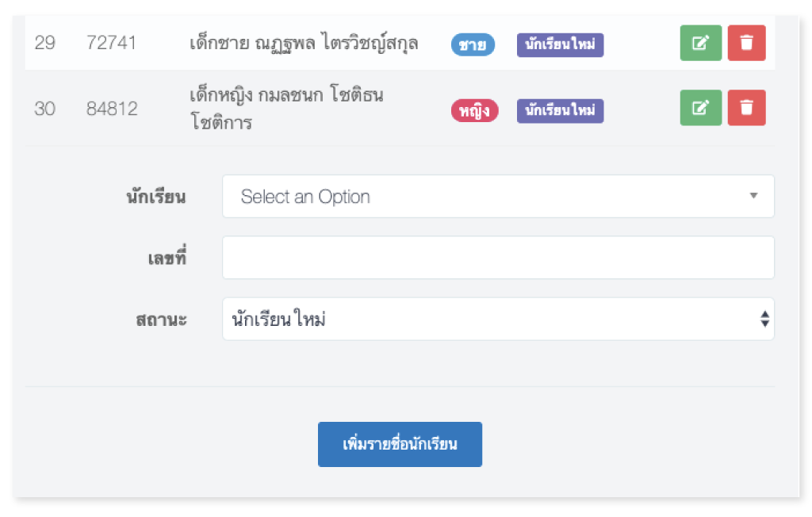Click the นักเรียนใหม่ badge on row 29
Screen dimensions: 812x517
tap(560, 45)
